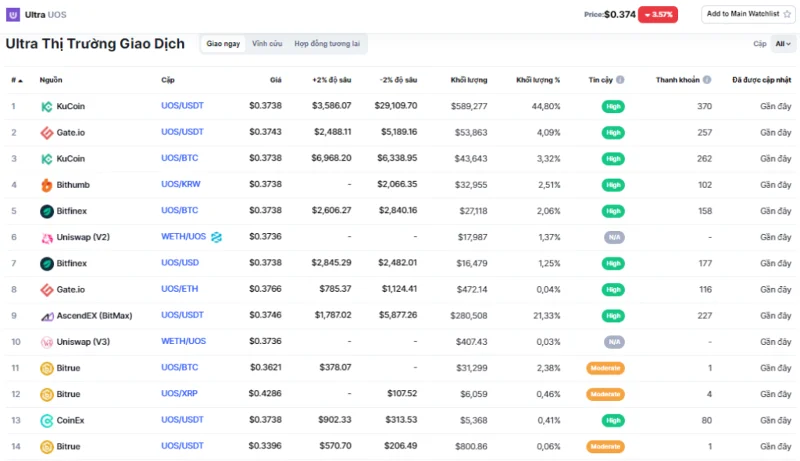The height and width of the screenshot is (461, 800).
Task: Open UOS/USDT pair on AscendEX
Action: click(x=182, y=315)
